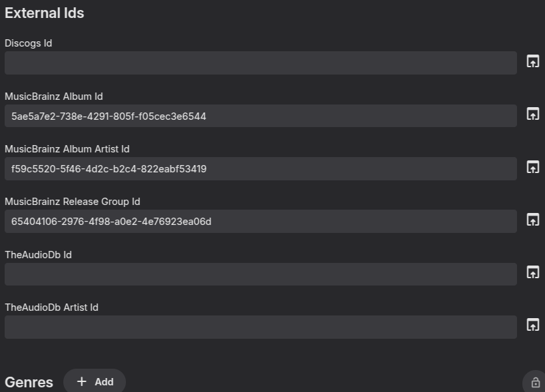Add a new genre with the Add button

pyautogui.click(x=95, y=381)
